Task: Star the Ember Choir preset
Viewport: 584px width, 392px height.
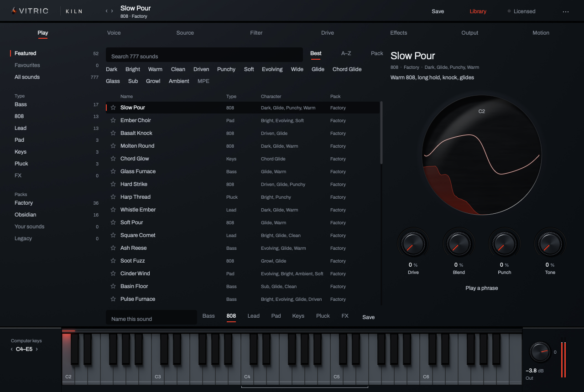Action: pos(113,120)
